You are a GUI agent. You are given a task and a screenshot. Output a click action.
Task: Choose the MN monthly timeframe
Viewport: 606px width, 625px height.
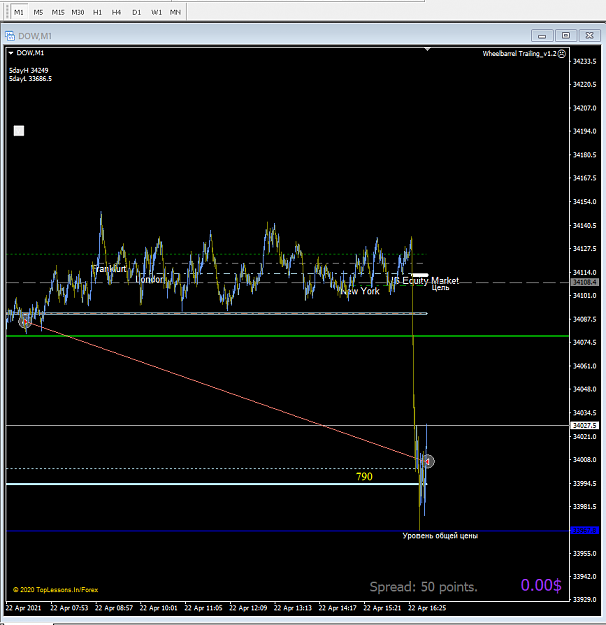[175, 12]
